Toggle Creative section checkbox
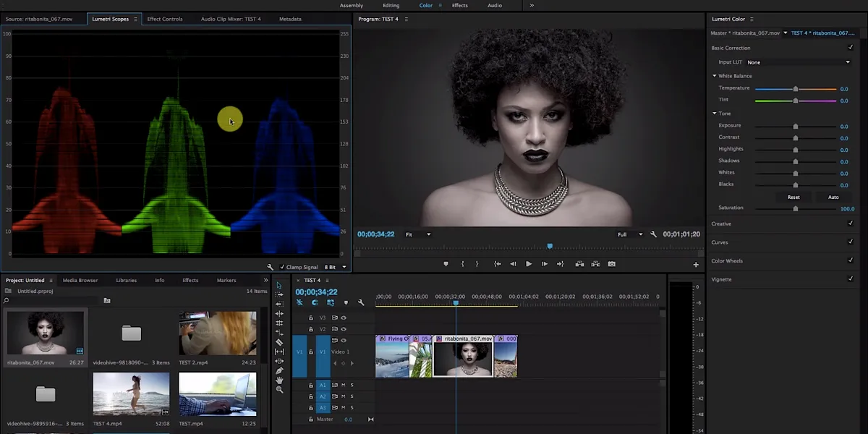The width and height of the screenshot is (868, 434). (850, 224)
